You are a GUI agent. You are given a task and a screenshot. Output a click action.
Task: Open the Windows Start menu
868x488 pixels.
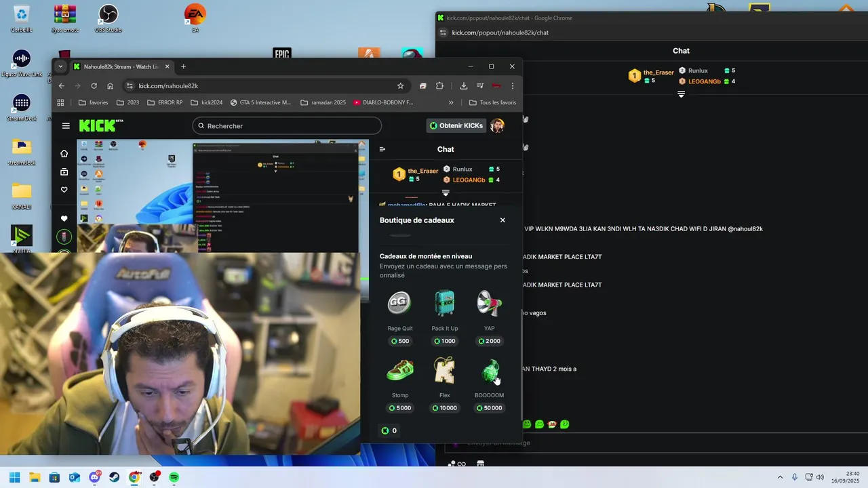14,477
